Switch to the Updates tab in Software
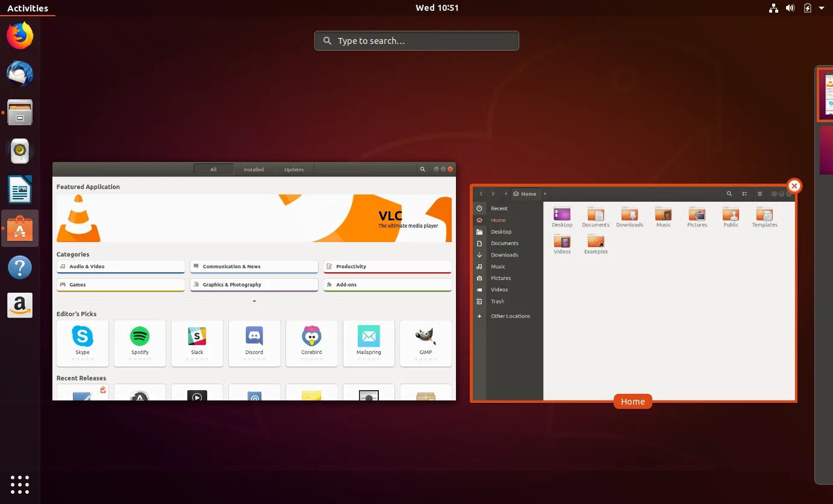Image resolution: width=833 pixels, height=504 pixels. (294, 169)
